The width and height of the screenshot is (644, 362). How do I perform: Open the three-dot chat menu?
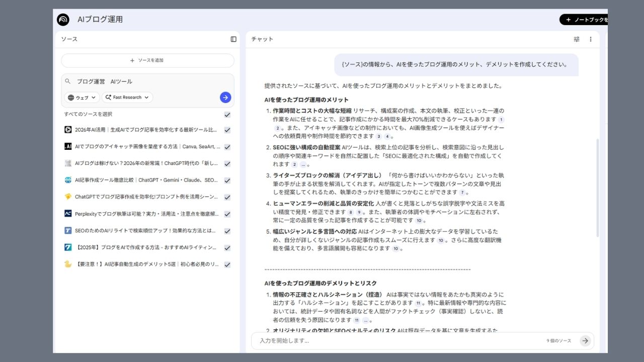(x=591, y=39)
